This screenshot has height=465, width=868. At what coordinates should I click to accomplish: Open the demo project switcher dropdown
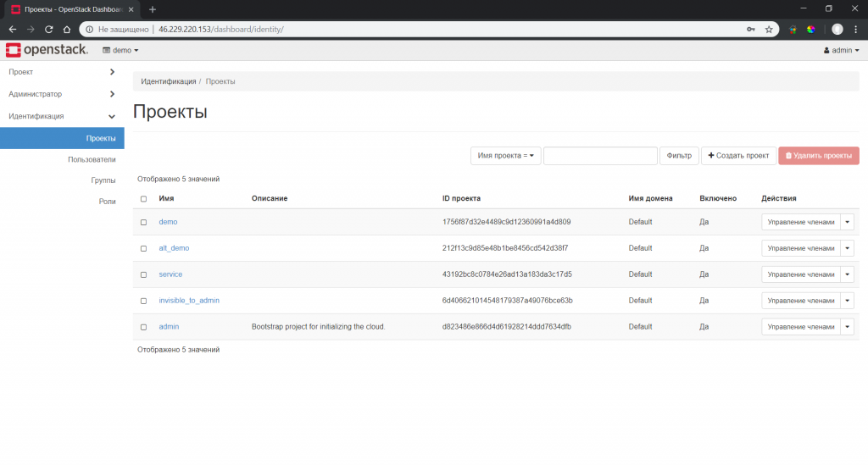coord(120,50)
